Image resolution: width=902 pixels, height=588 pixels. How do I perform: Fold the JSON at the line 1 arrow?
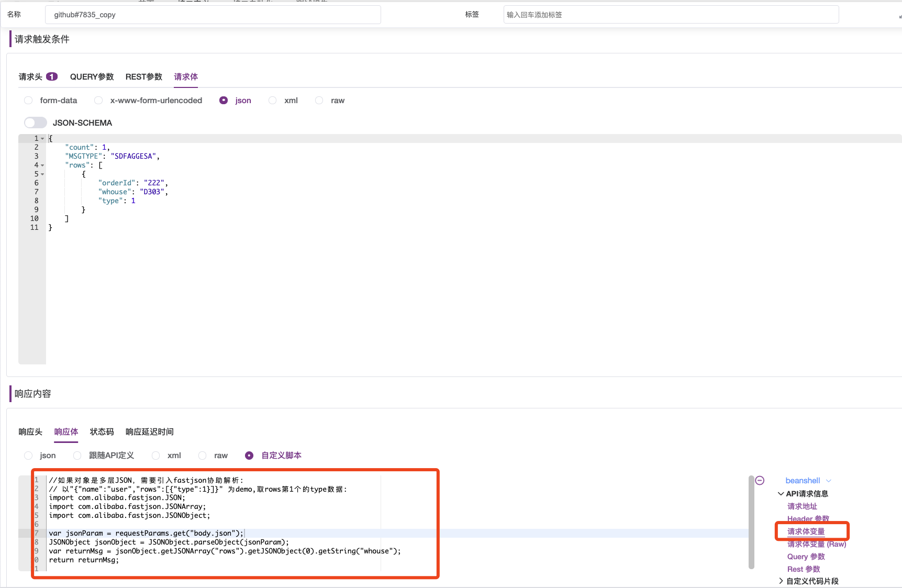coord(43,138)
